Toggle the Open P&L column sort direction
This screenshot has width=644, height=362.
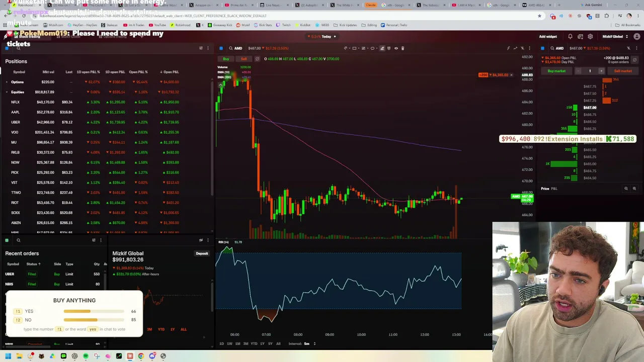coord(169,72)
